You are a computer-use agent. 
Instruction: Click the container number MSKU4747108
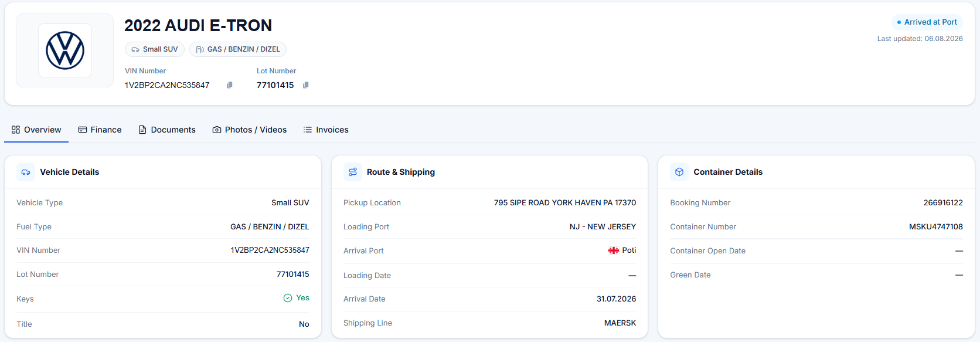click(x=936, y=226)
